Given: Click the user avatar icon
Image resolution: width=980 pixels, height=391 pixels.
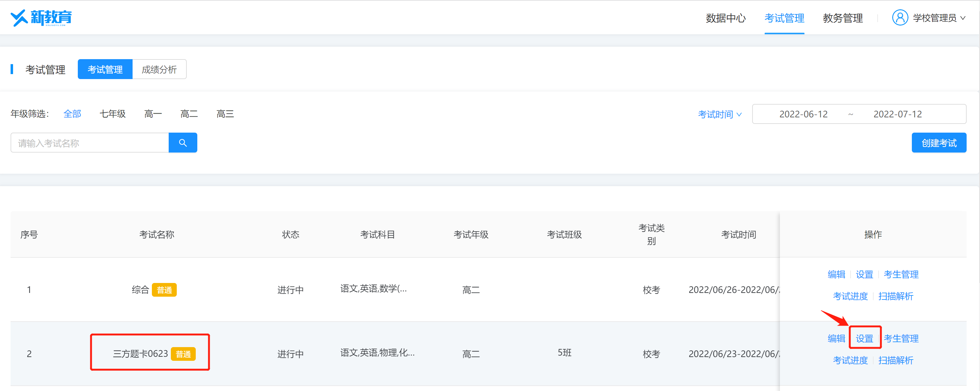Looking at the screenshot, I should (900, 18).
